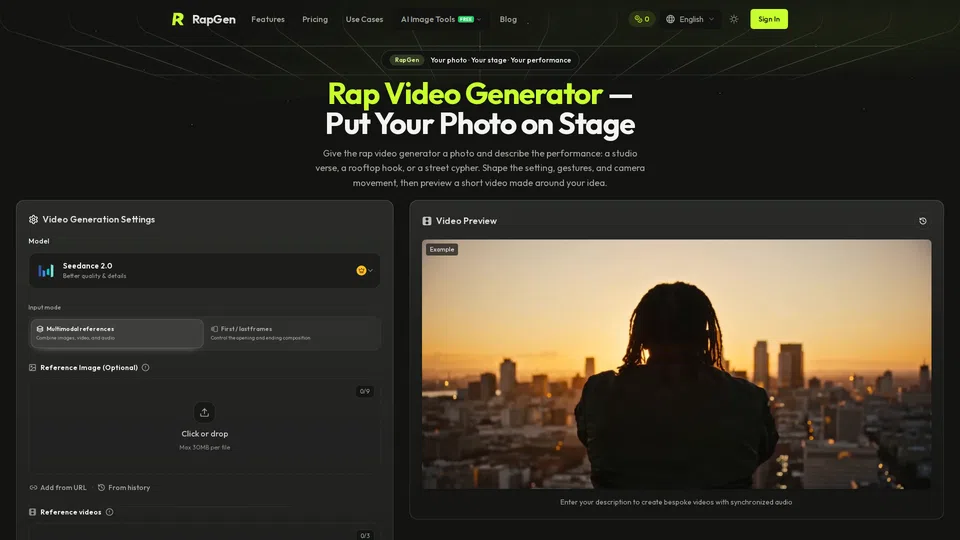The width and height of the screenshot is (960, 540).
Task: Click the 0/3 reference videos counter
Action: [x=365, y=535]
